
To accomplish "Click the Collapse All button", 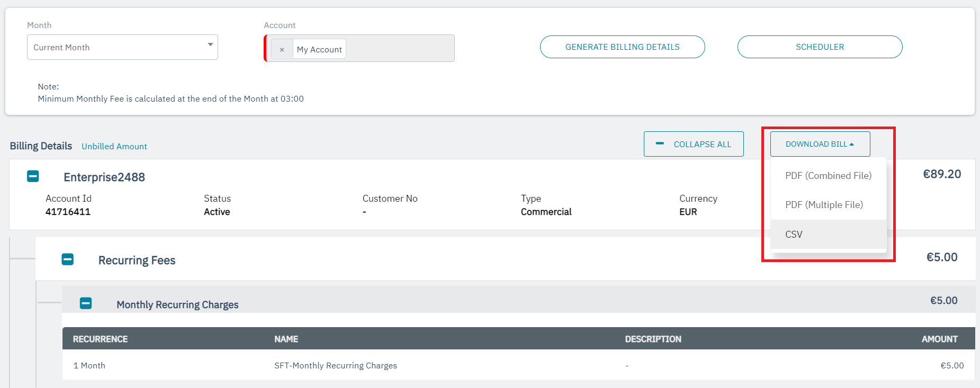I will click(694, 144).
